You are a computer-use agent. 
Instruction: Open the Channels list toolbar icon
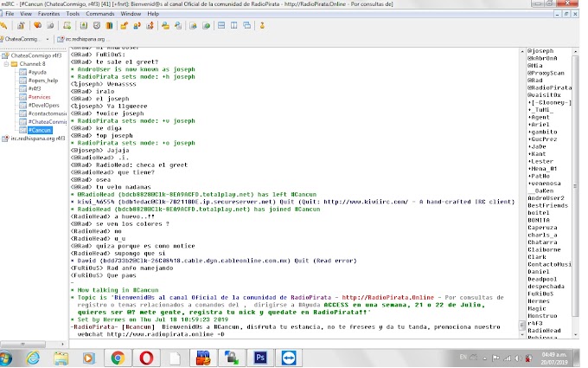pos(50,25)
